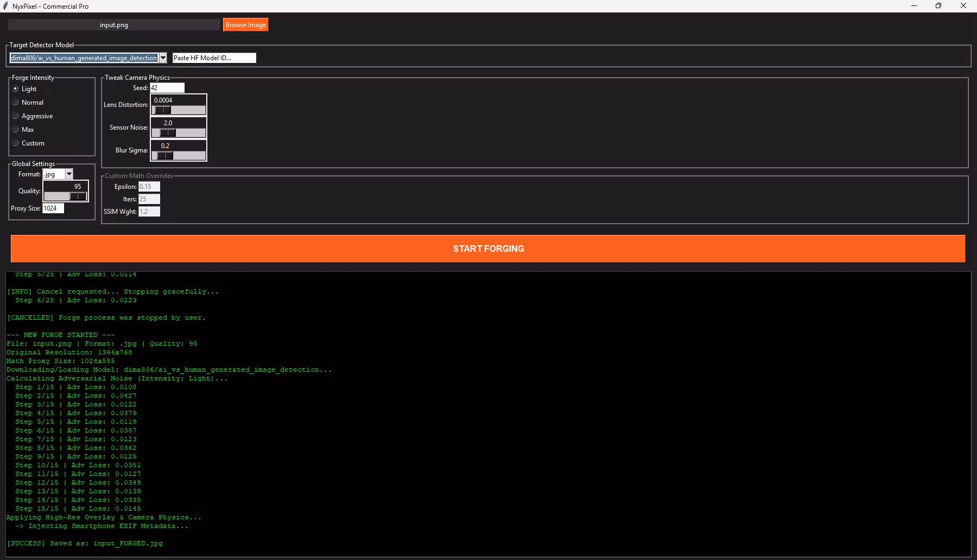Select the Normal forge intensity
Image resolution: width=977 pixels, height=560 pixels.
(x=28, y=103)
